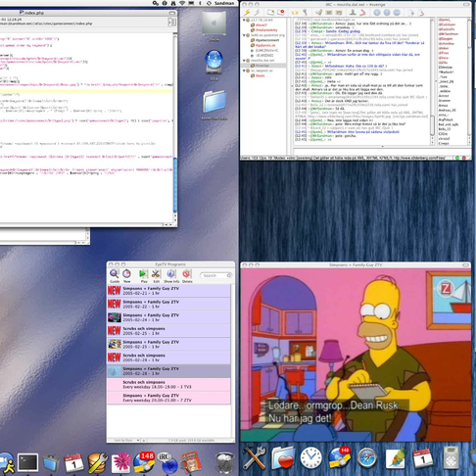476x476 pixels.
Task: Collapse the 217.79.18.60 server node
Action: click(x=244, y=20)
